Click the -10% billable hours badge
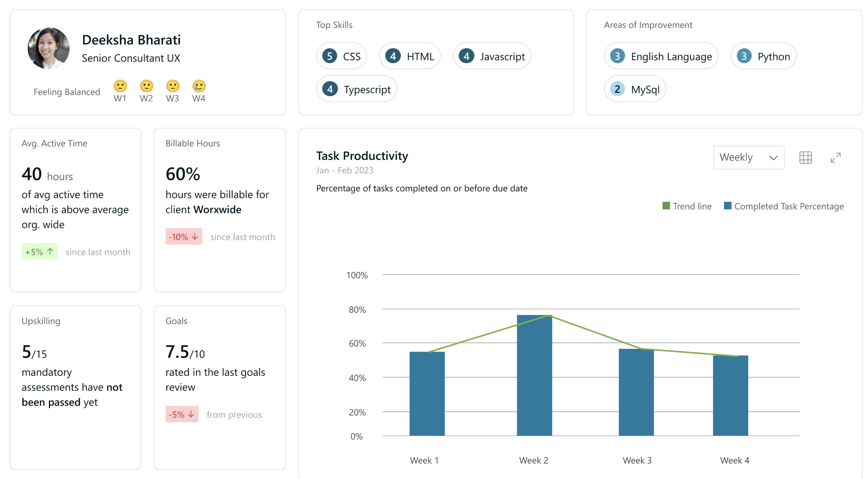Viewport: 868px width, 479px height. [x=184, y=236]
